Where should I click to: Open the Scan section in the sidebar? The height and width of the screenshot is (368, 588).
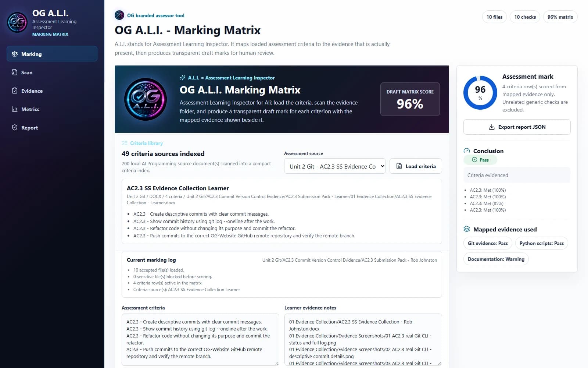(x=52, y=72)
